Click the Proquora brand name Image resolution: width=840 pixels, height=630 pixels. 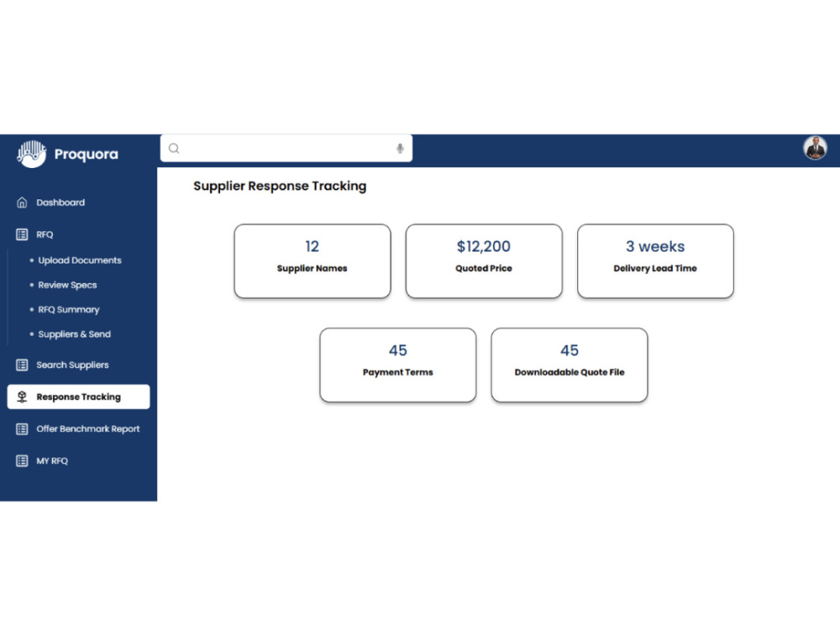tap(87, 155)
